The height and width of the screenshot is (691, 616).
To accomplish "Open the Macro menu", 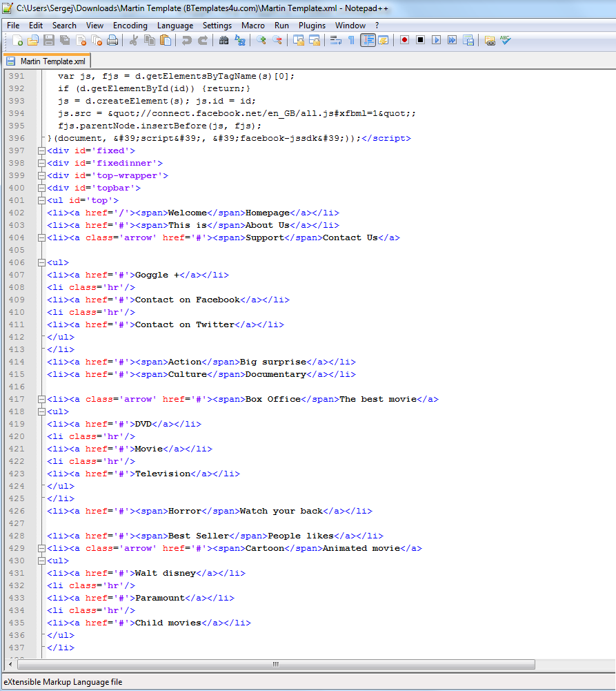I will pyautogui.click(x=252, y=26).
